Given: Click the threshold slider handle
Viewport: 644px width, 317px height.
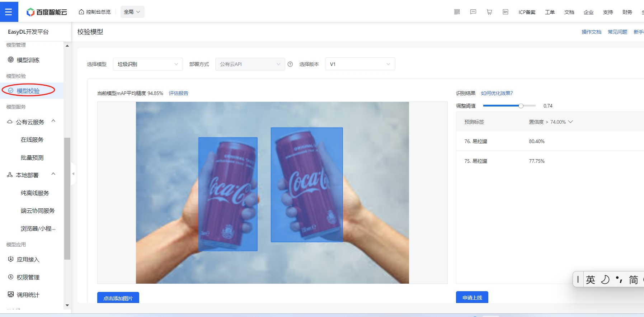Looking at the screenshot, I should click(x=521, y=106).
